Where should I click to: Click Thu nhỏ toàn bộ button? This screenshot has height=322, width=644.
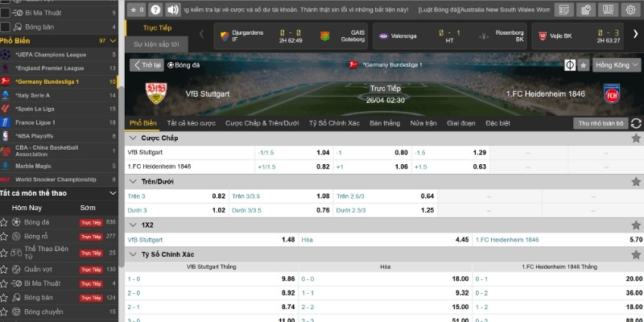point(601,123)
